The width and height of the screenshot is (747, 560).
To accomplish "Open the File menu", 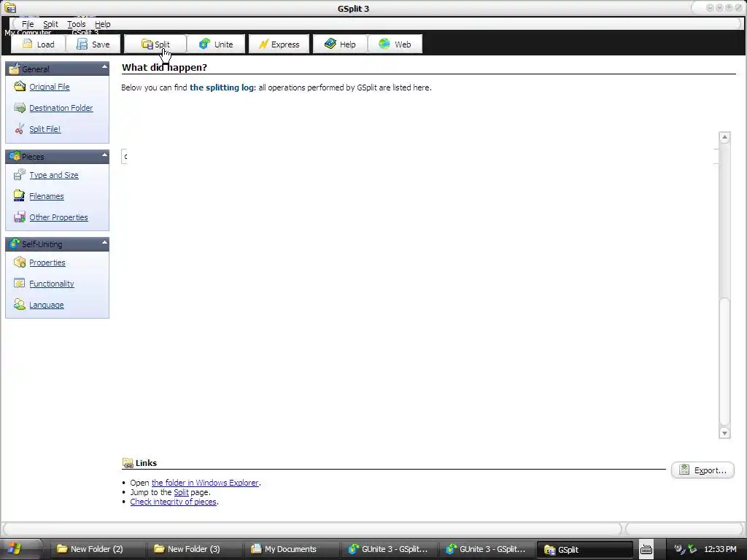I will coord(28,24).
